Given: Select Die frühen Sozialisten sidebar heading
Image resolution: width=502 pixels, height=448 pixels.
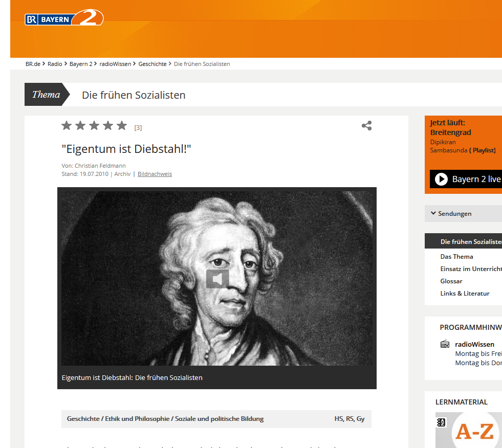Looking at the screenshot, I should click(463, 241).
